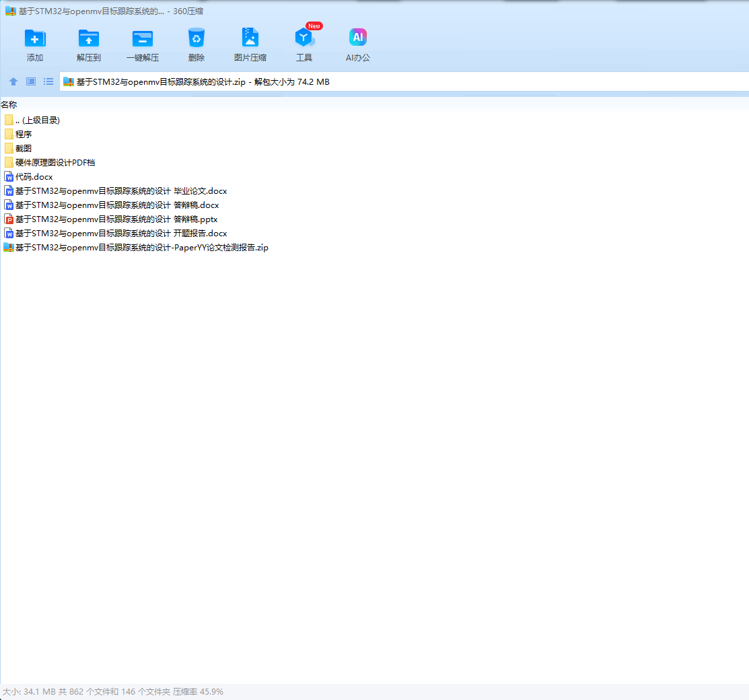Screen dimensions: 749x700
Task: Click the archive path address bar
Action: point(404,81)
